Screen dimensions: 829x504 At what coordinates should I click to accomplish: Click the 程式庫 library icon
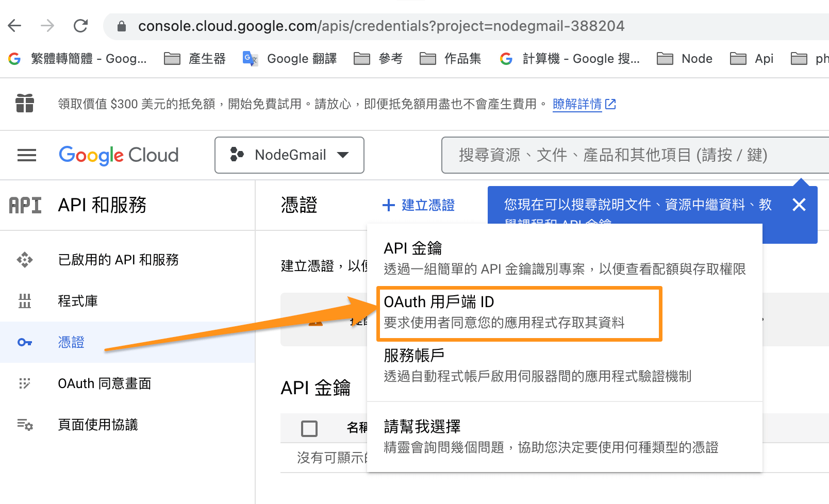tap(25, 301)
